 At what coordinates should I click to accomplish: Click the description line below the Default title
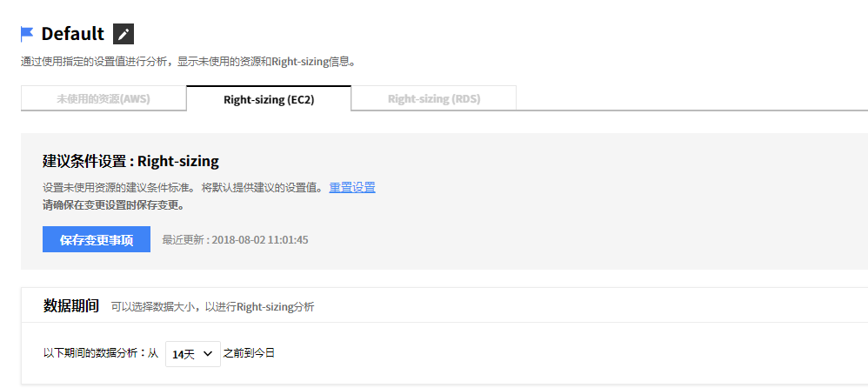[189, 62]
